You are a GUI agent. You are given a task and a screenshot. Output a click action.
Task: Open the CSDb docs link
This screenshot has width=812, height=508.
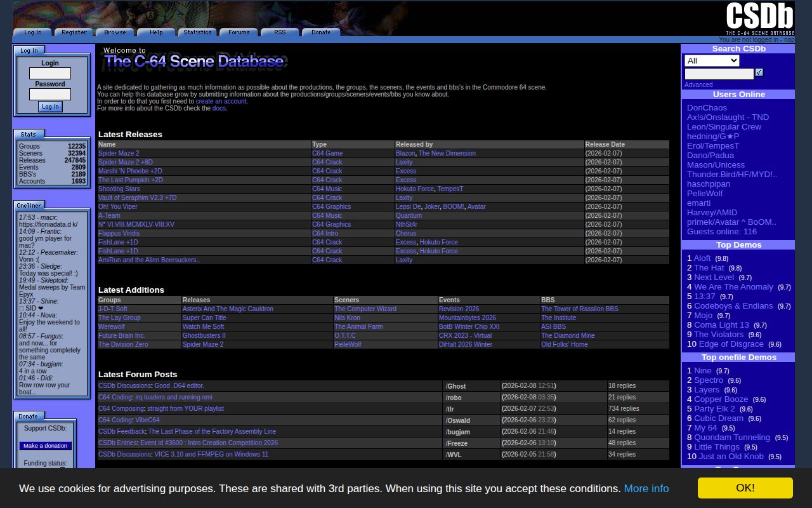[x=219, y=108]
